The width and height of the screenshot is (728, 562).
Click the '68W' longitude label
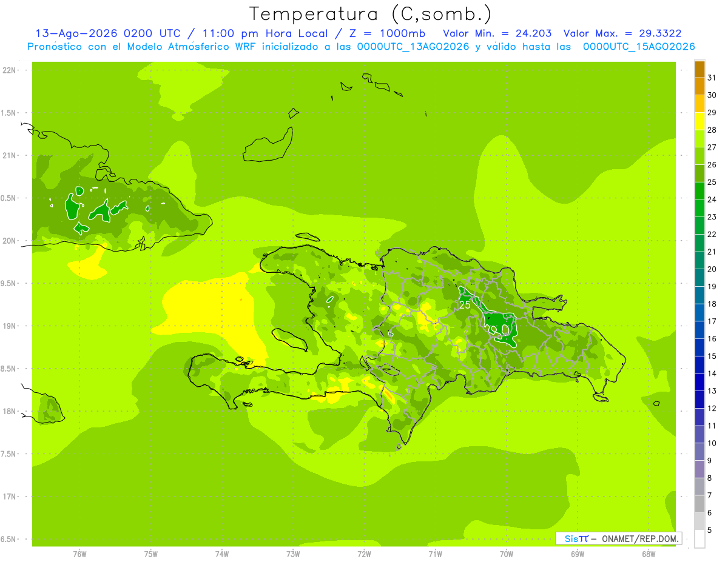coord(649,554)
